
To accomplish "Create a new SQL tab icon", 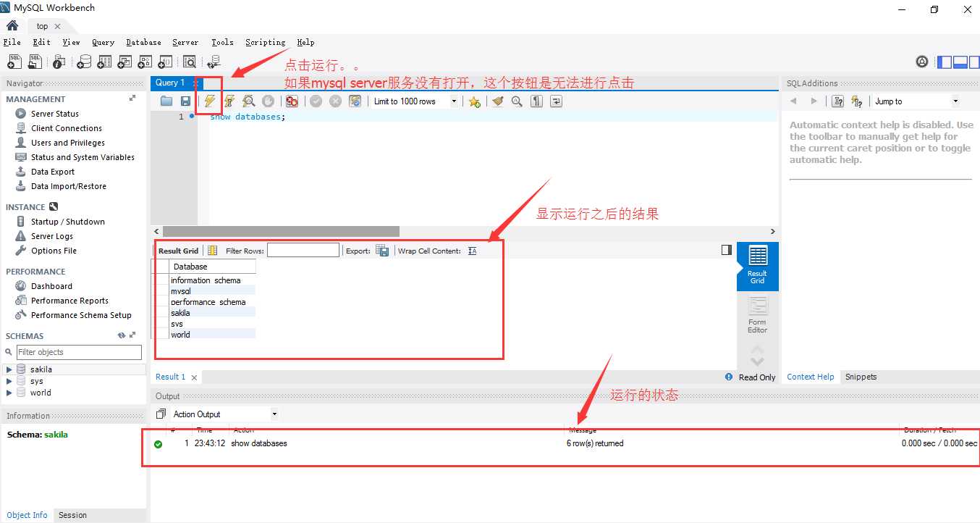I will pos(14,62).
